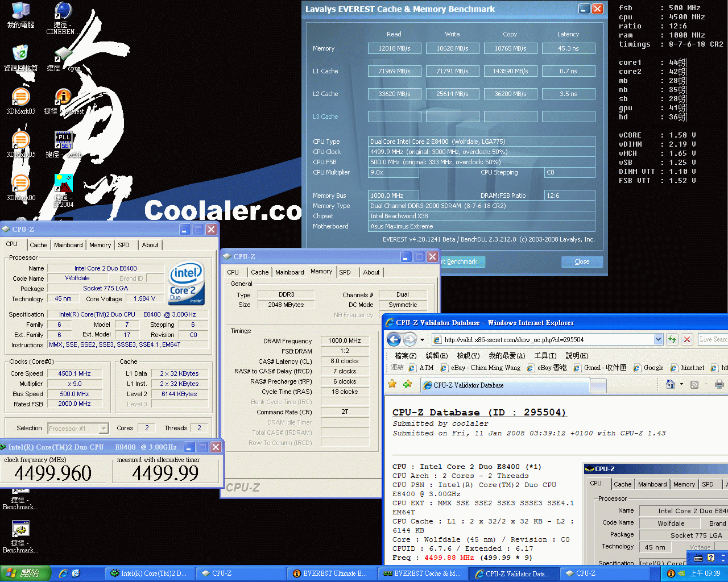The height and width of the screenshot is (582, 728).
Task: Click the language bar help icon
Action: pyautogui.click(x=710, y=558)
